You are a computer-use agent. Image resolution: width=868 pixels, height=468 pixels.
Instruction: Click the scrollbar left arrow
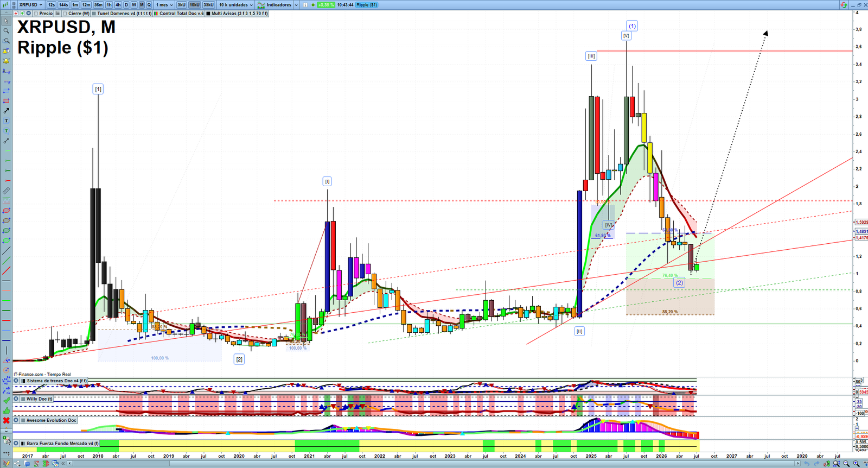point(70,463)
